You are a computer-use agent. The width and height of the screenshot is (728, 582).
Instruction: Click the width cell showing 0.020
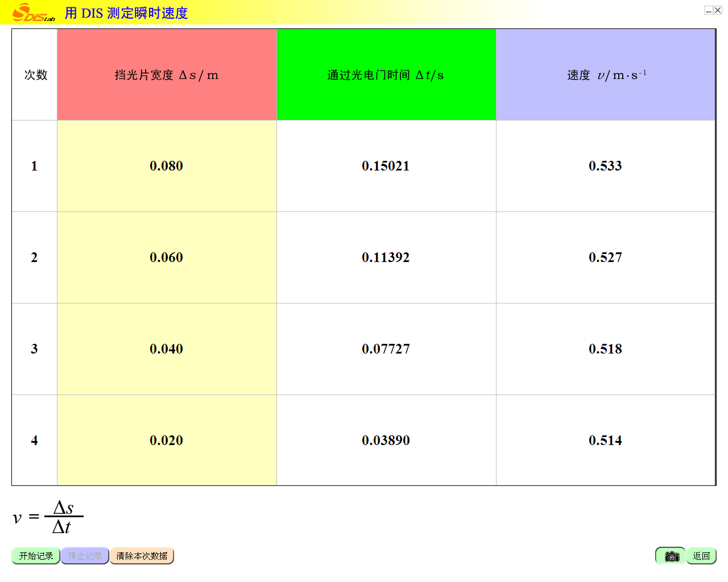click(x=167, y=440)
